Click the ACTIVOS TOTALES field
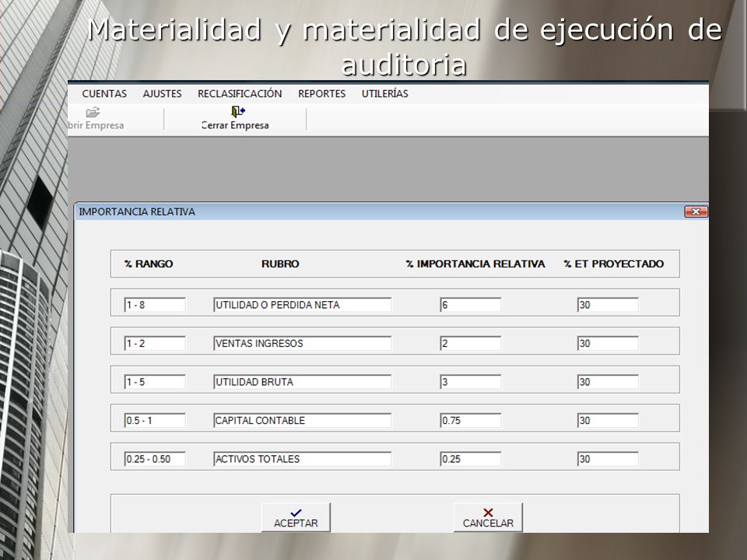Screen dimensions: 747x560 click(x=303, y=459)
